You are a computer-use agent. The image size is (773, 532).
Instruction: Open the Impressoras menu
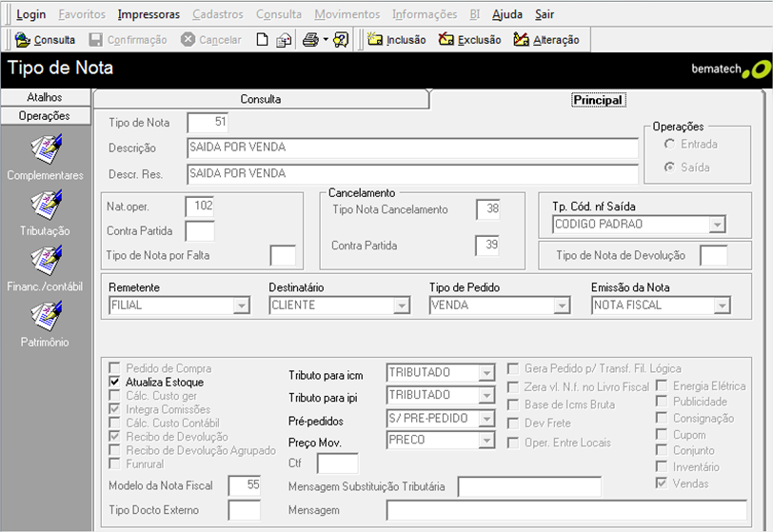click(149, 14)
